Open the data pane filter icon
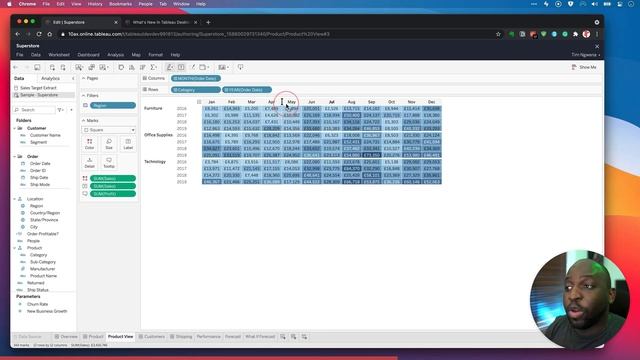 pos(60,110)
